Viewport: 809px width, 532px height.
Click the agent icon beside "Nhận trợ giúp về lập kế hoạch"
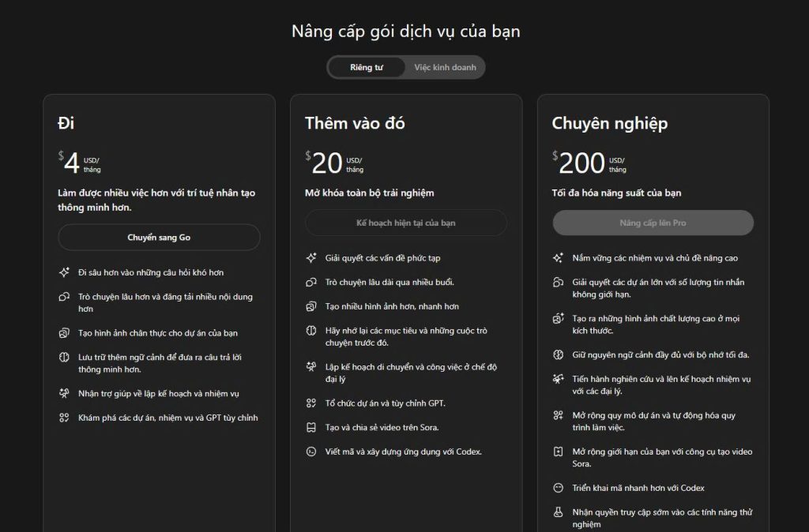pyautogui.click(x=64, y=393)
